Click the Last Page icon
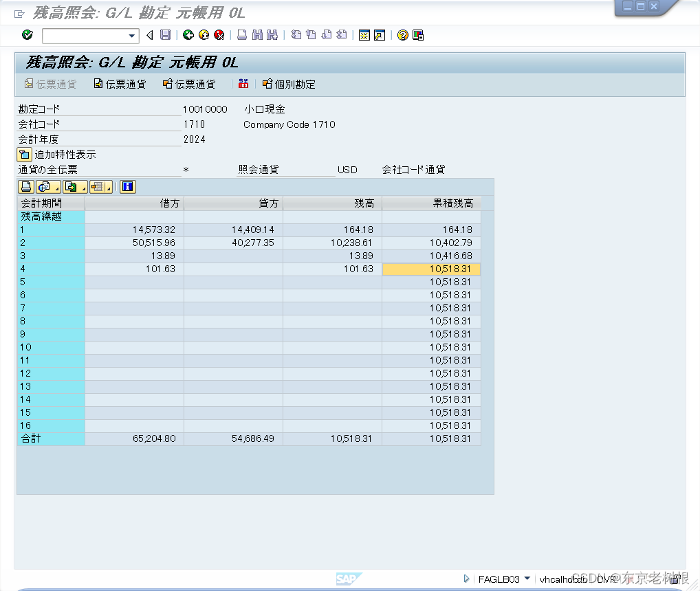The height and width of the screenshot is (591, 700). point(342,35)
